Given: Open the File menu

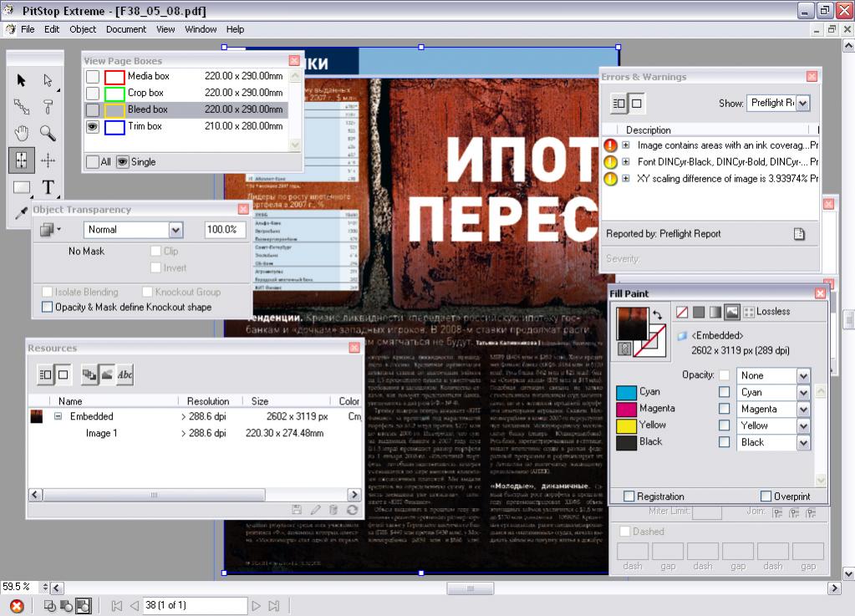Looking at the screenshot, I should point(28,29).
